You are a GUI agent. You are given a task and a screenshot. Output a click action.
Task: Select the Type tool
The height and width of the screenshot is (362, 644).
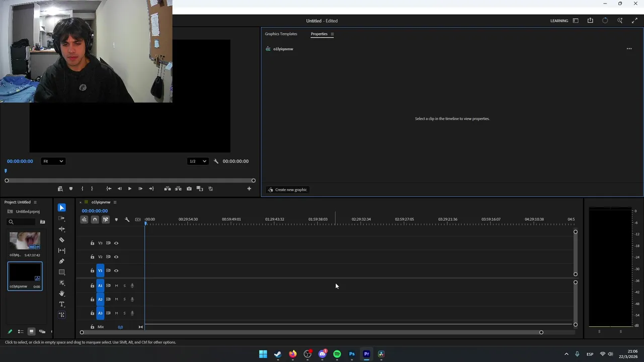click(x=62, y=304)
